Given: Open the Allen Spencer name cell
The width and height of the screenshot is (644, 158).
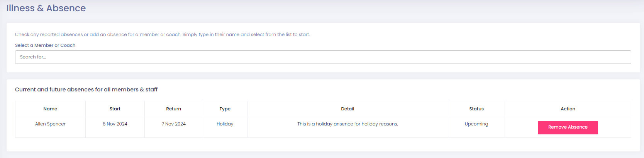Looking at the screenshot, I should click(x=50, y=124).
